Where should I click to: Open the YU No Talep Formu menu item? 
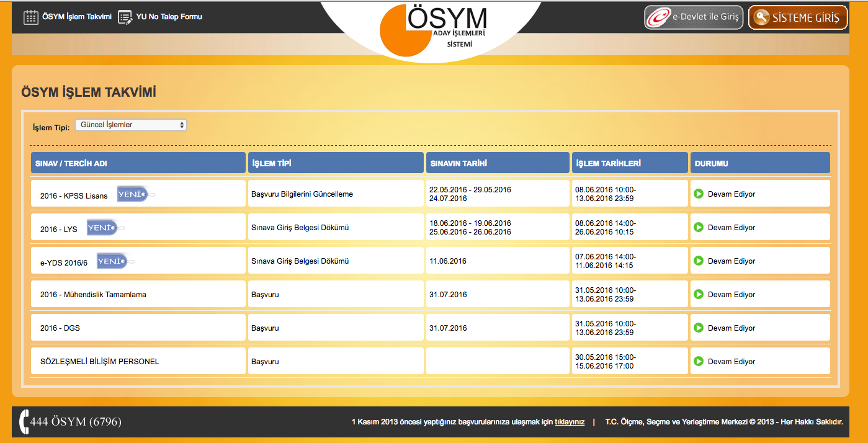tap(169, 17)
